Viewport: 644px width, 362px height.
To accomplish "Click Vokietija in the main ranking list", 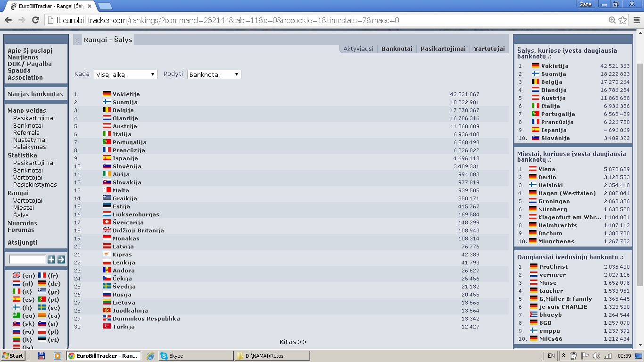I will (126, 94).
